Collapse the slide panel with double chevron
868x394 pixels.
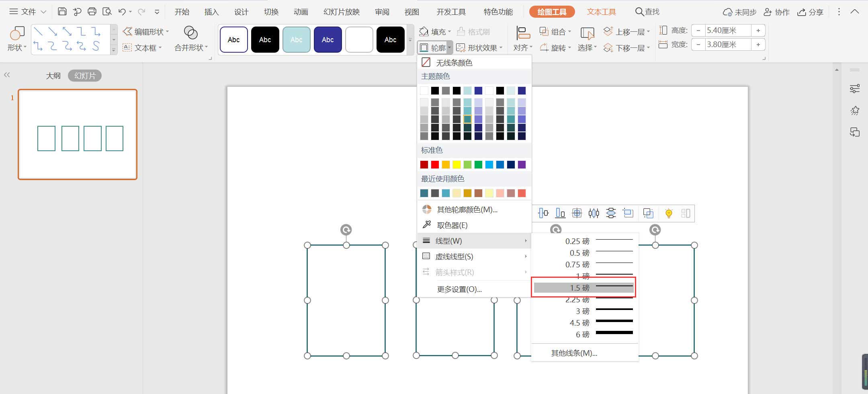click(x=7, y=75)
